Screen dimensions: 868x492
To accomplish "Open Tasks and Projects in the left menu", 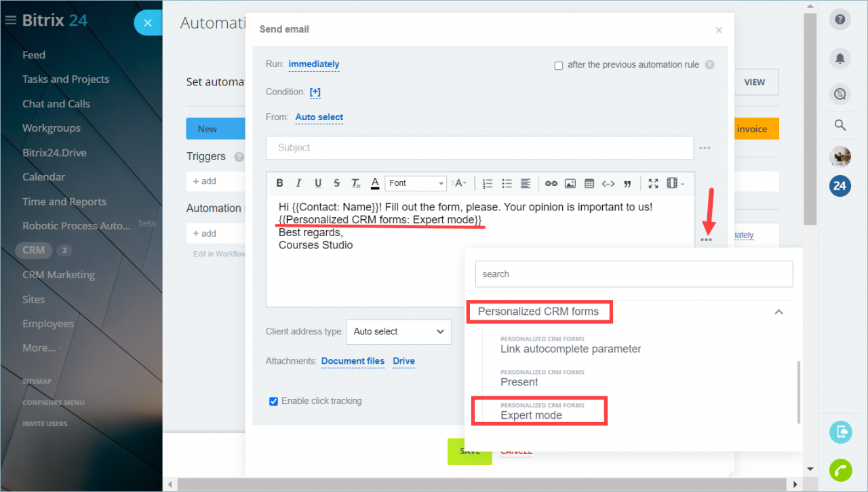I will click(66, 79).
